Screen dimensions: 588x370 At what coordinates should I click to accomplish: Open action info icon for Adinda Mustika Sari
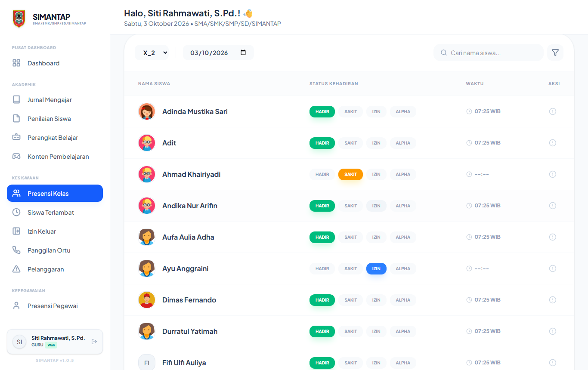point(553,111)
